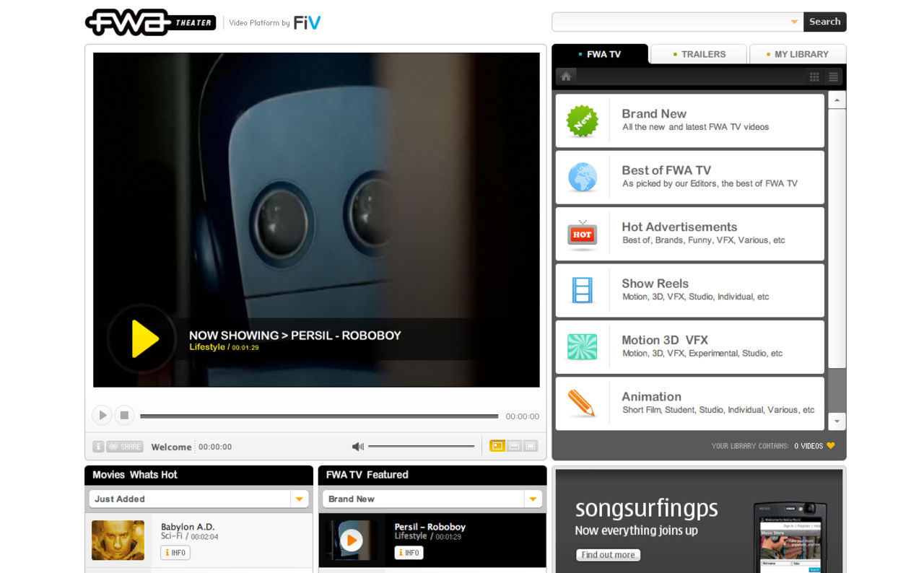Select the small player view mode
Viewport: 924px width, 573px height.
click(497, 446)
